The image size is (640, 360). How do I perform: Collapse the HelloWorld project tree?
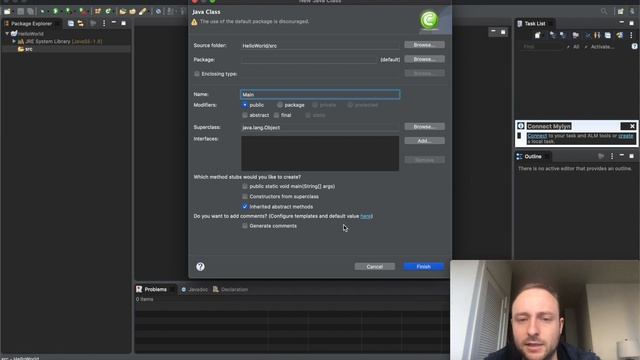pos(7,34)
